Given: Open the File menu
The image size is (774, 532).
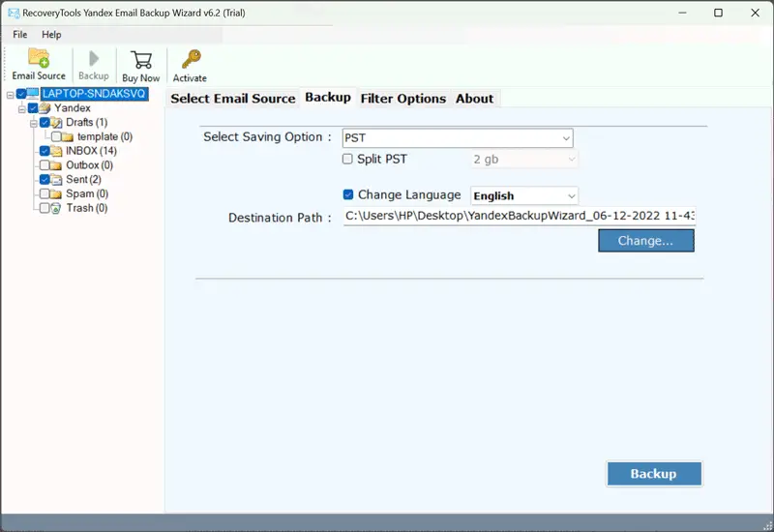Looking at the screenshot, I should click(x=19, y=35).
